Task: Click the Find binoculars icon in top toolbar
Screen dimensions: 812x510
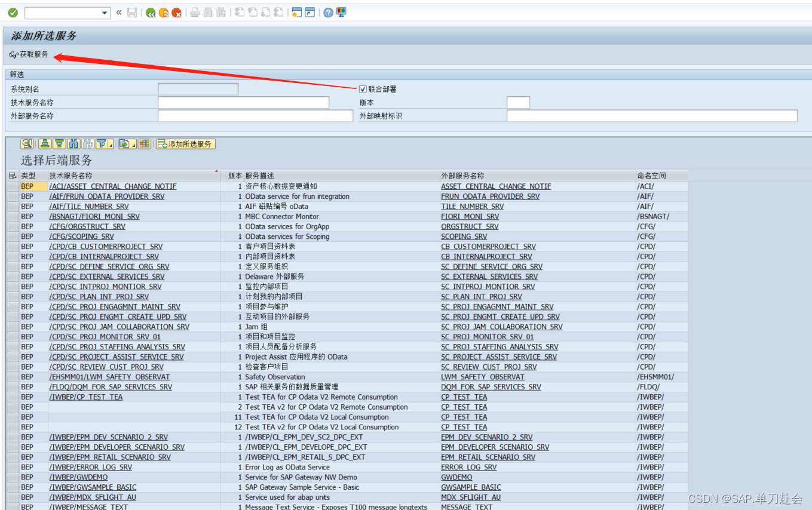Action: click(208, 13)
